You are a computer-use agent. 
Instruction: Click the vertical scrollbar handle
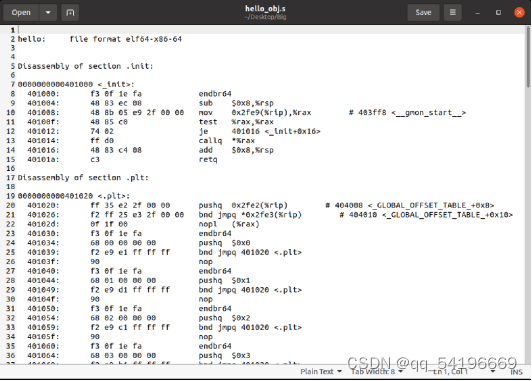[528, 57]
